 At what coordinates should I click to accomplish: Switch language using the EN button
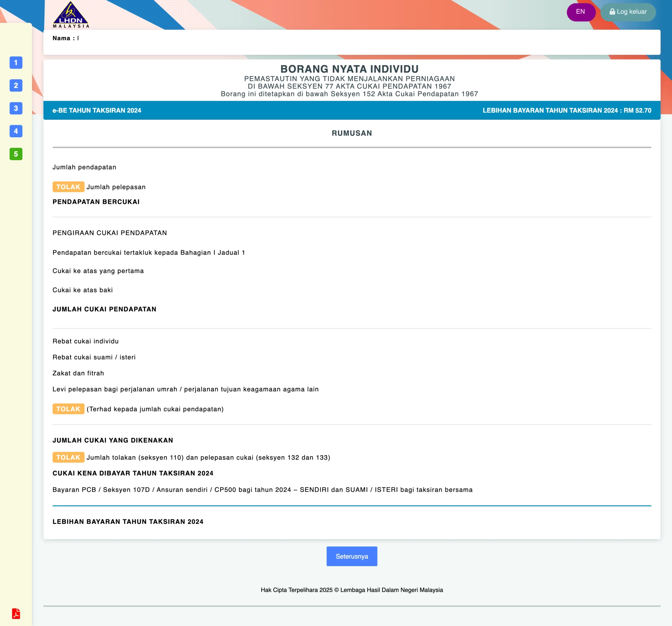581,12
